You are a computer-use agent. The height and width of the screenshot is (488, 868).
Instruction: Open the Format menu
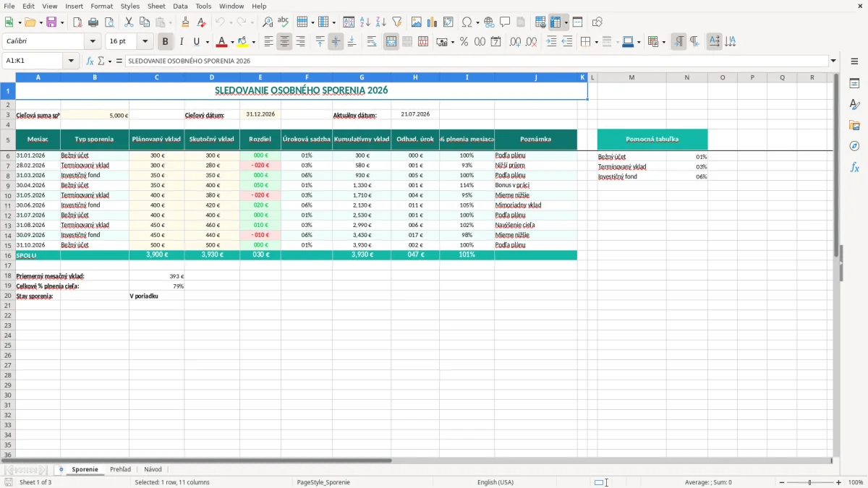[x=101, y=6]
